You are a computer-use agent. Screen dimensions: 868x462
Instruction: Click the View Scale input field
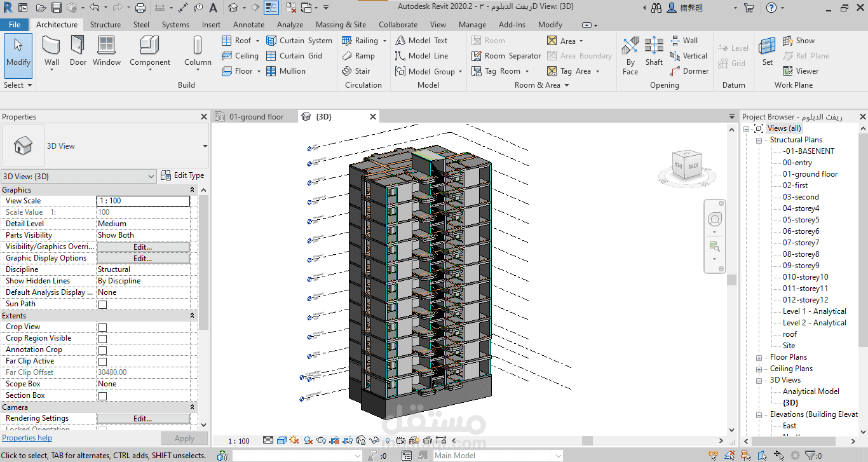click(143, 201)
